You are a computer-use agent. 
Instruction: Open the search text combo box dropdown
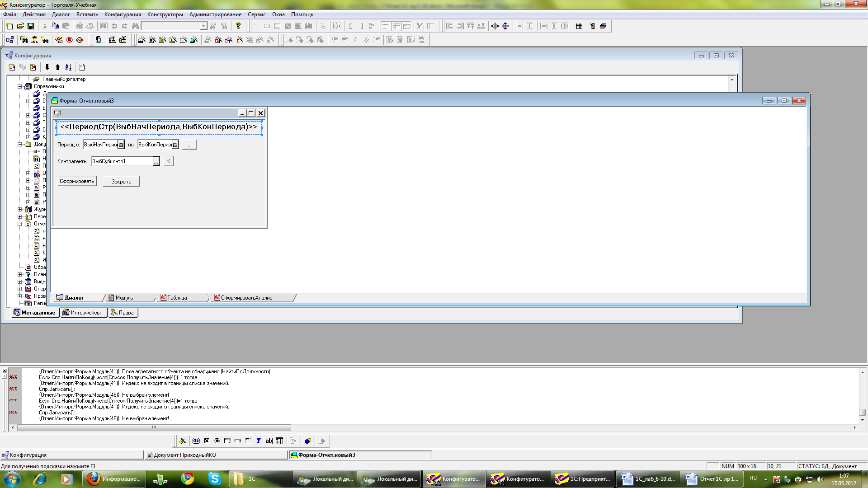(203, 26)
